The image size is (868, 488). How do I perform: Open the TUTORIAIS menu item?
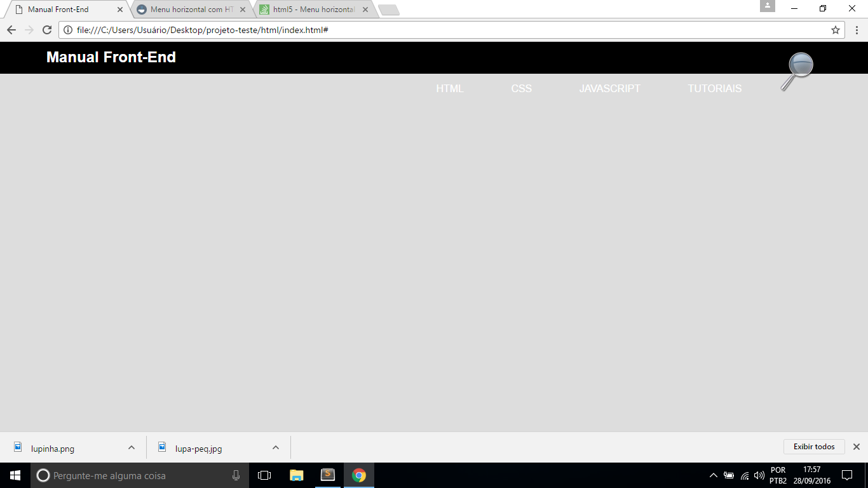[x=715, y=89]
